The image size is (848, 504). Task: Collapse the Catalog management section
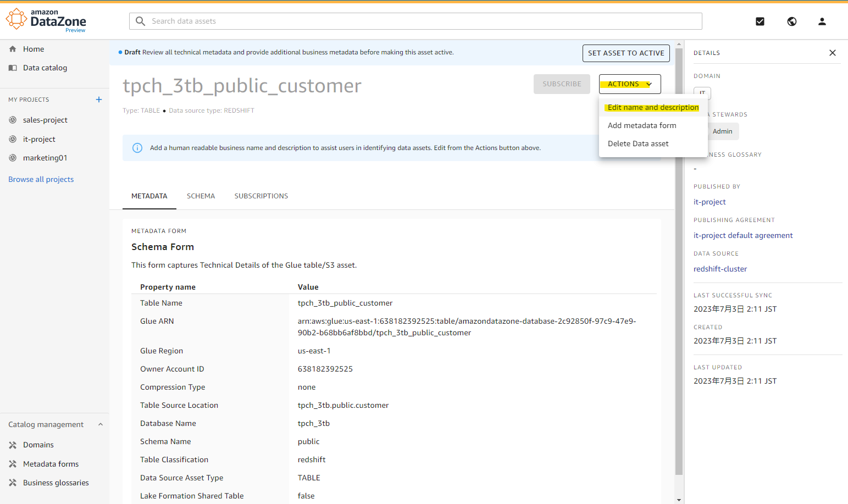click(x=101, y=424)
